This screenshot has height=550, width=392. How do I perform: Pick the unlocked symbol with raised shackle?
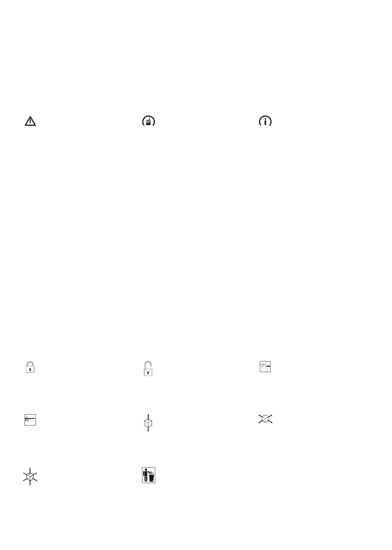point(148,368)
